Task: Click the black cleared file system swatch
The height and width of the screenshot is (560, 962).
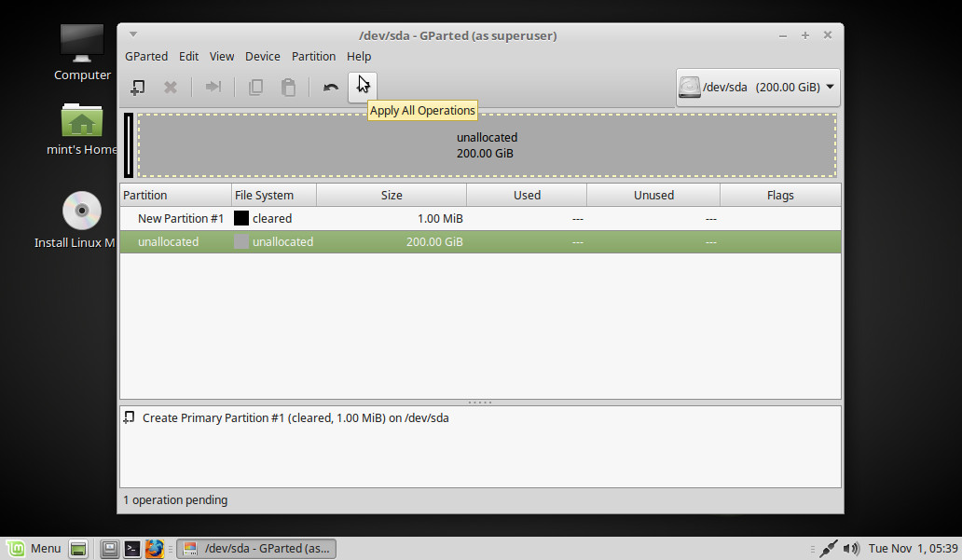Action: 241,219
